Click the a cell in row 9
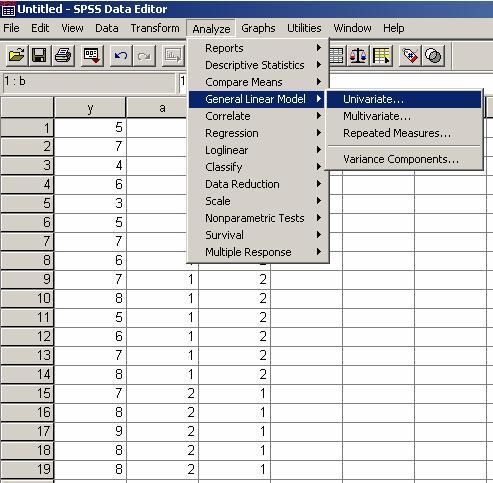 [x=162, y=279]
